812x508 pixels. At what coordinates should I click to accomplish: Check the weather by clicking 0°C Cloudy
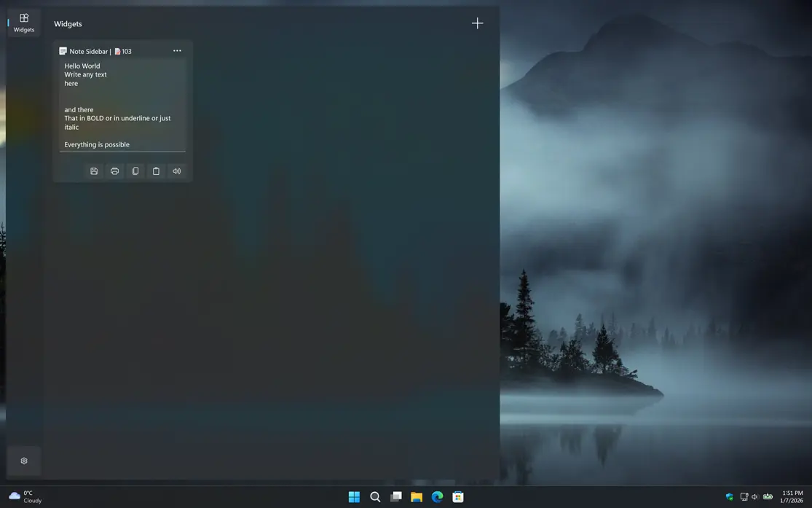point(23,496)
